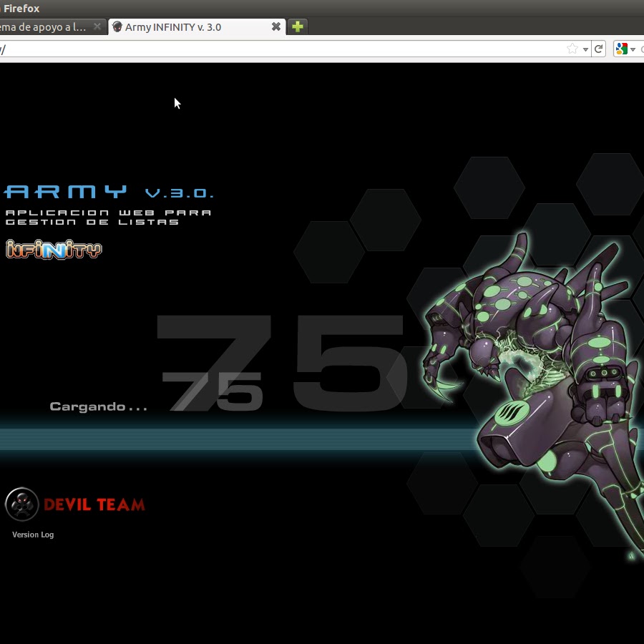Click the red DEVIL TEAM text

tap(94, 505)
